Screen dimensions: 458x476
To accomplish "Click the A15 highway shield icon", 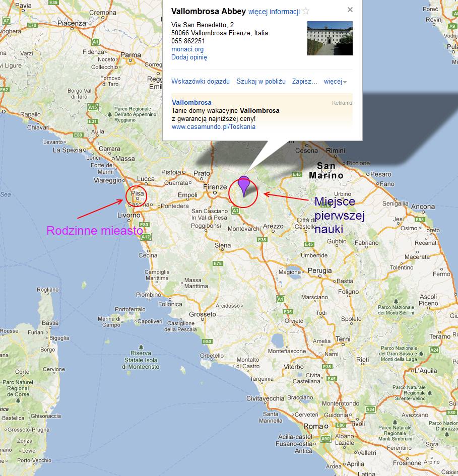I will coord(93,107).
